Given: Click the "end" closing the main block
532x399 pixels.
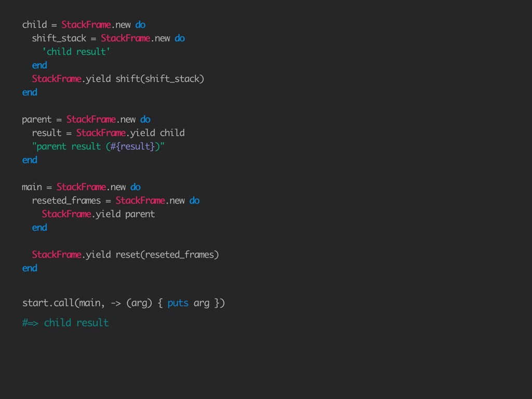Looking at the screenshot, I should pyautogui.click(x=30, y=269).
